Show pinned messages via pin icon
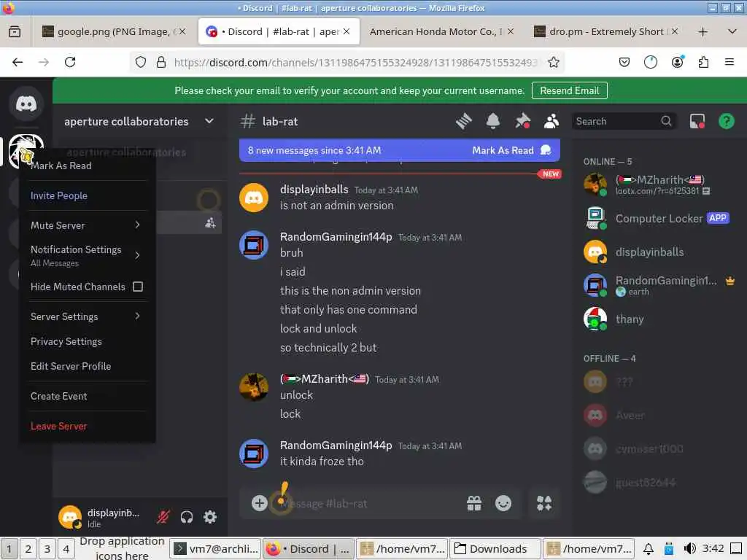 [522, 122]
